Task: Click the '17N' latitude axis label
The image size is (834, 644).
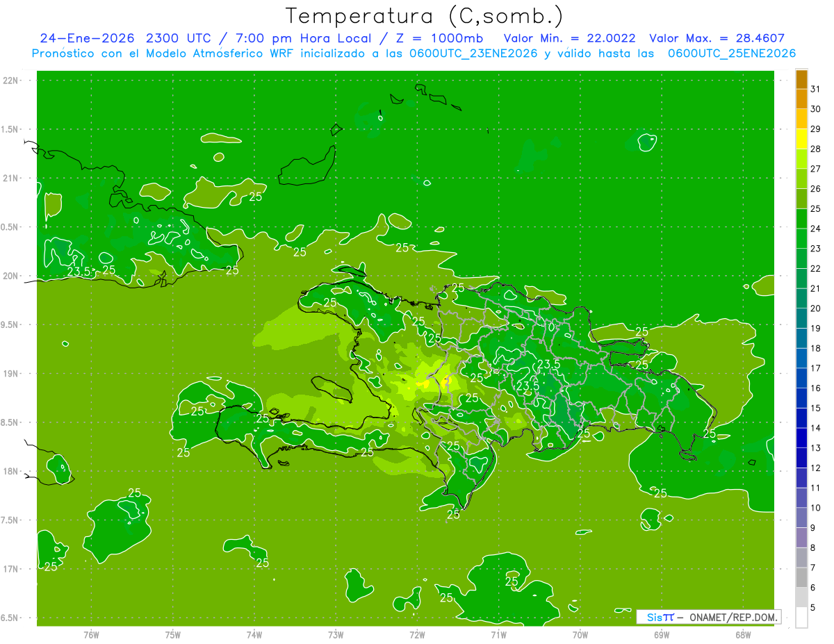Action: point(11,569)
